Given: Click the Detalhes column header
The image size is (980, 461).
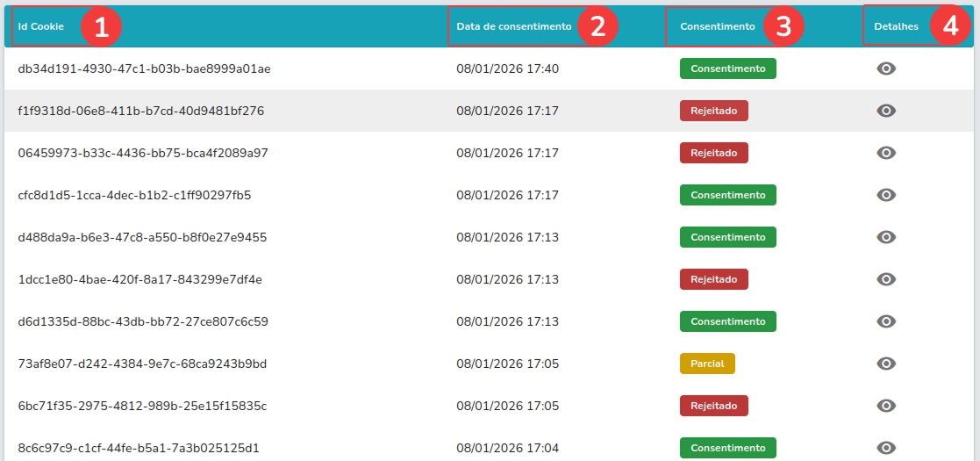Looking at the screenshot, I should 896,26.
